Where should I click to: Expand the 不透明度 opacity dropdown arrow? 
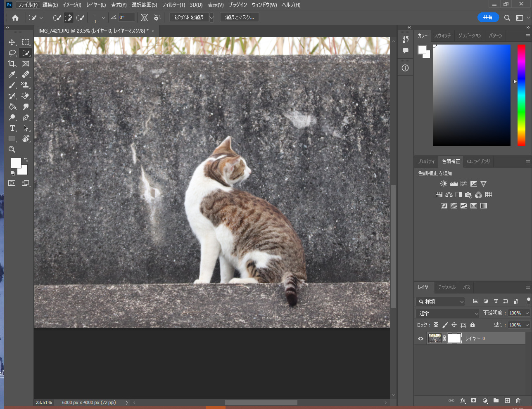(x=527, y=313)
